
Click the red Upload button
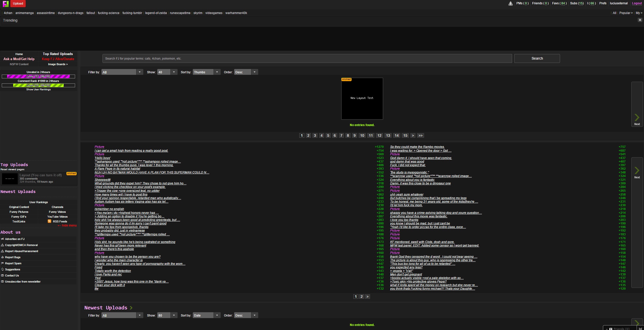tap(18, 4)
